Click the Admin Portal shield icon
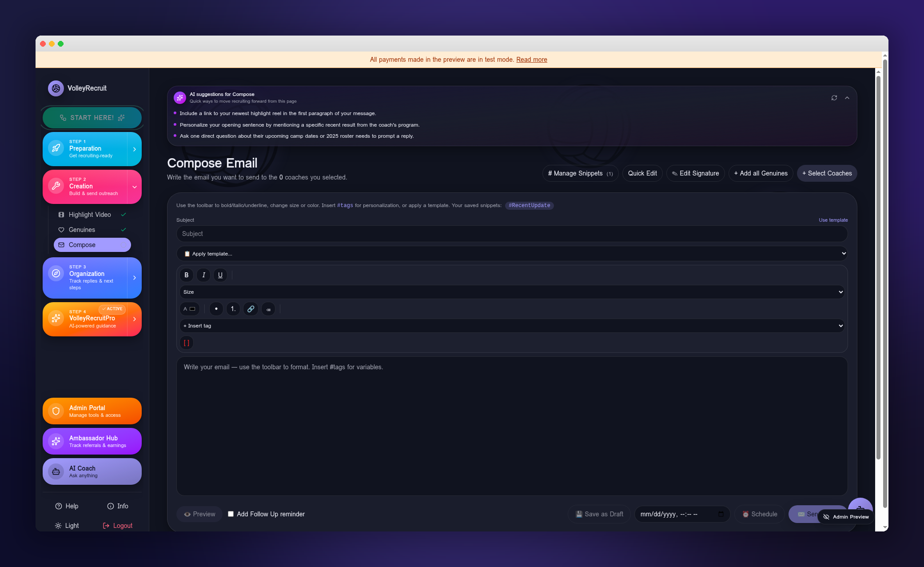 click(x=56, y=411)
